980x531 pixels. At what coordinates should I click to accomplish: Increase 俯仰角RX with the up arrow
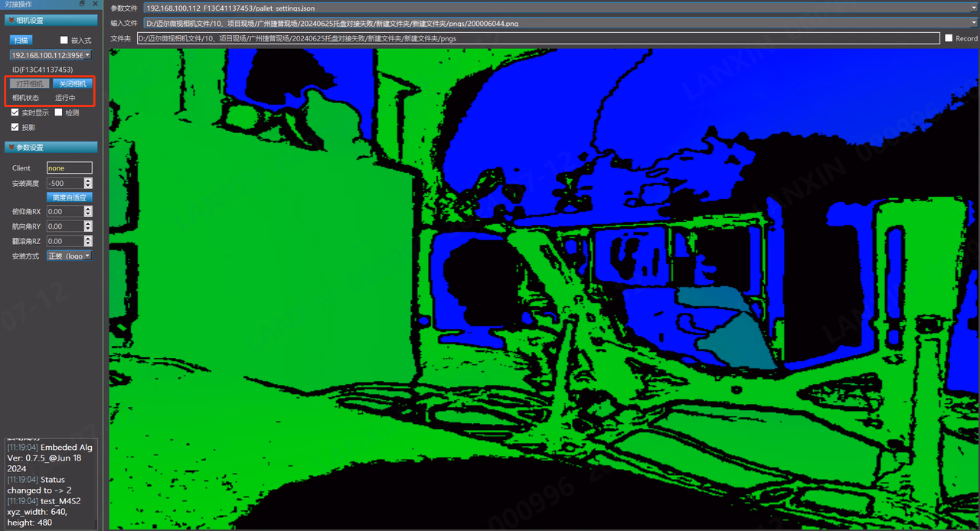pyautogui.click(x=88, y=209)
